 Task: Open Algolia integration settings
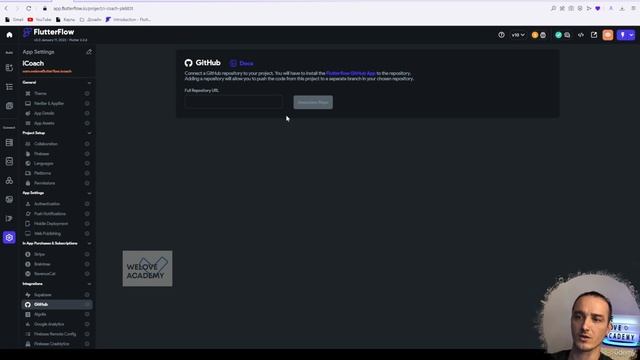57,314
